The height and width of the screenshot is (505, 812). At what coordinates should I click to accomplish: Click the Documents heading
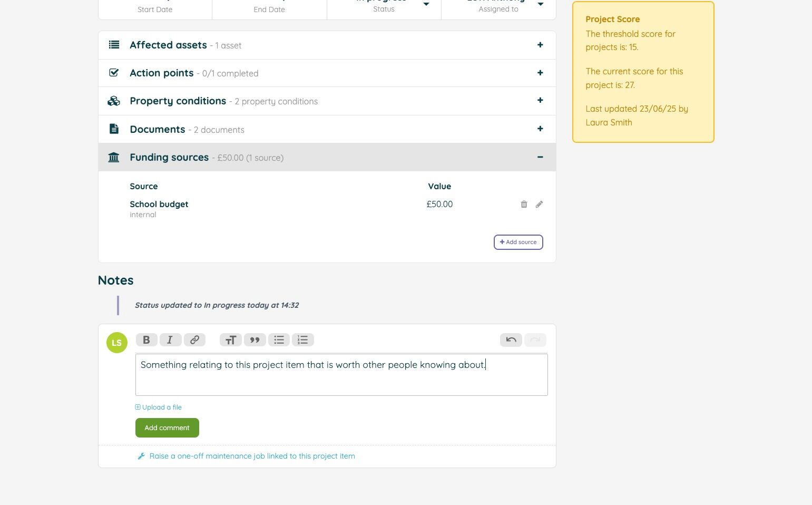[x=158, y=130]
